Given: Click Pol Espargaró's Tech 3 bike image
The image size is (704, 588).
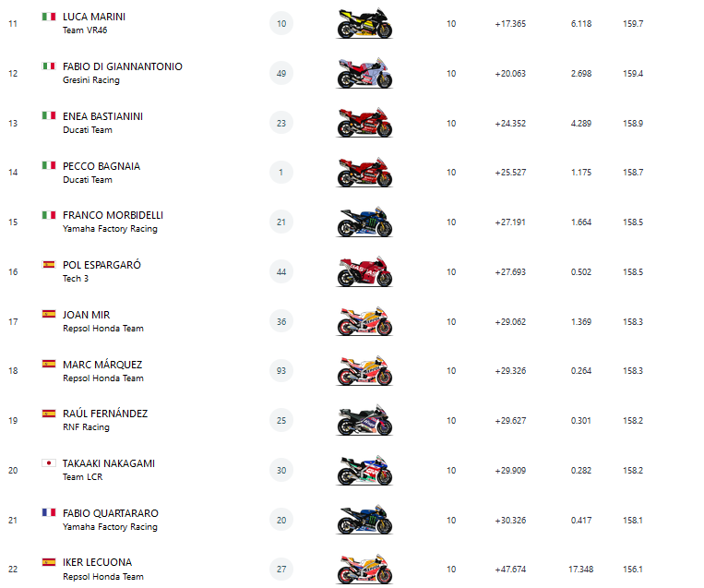Looking at the screenshot, I should click(364, 271).
